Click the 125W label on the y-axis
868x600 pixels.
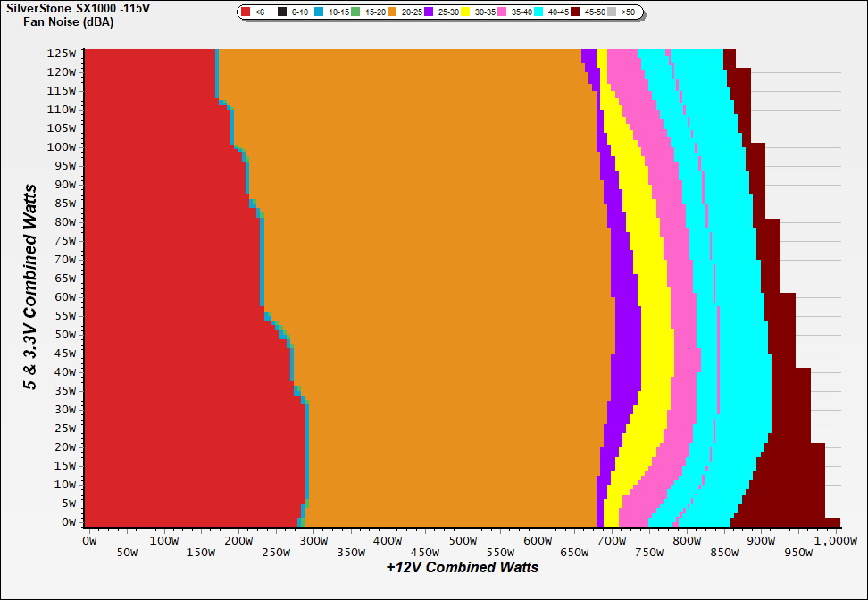click(65, 53)
